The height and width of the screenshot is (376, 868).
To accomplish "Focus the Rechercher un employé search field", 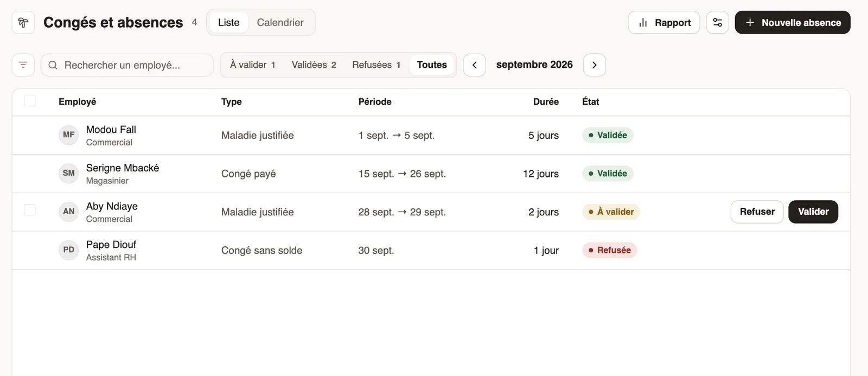I will [127, 65].
